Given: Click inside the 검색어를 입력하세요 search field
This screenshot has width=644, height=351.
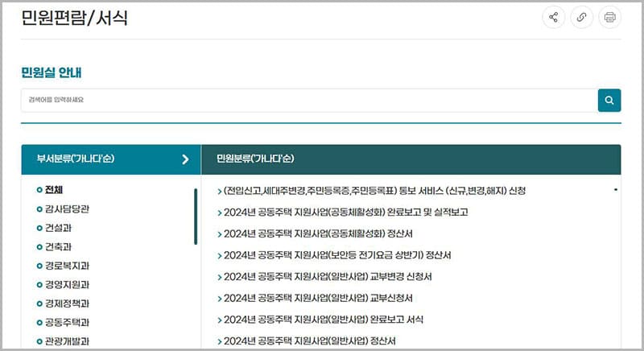Looking at the screenshot, I should coord(306,101).
